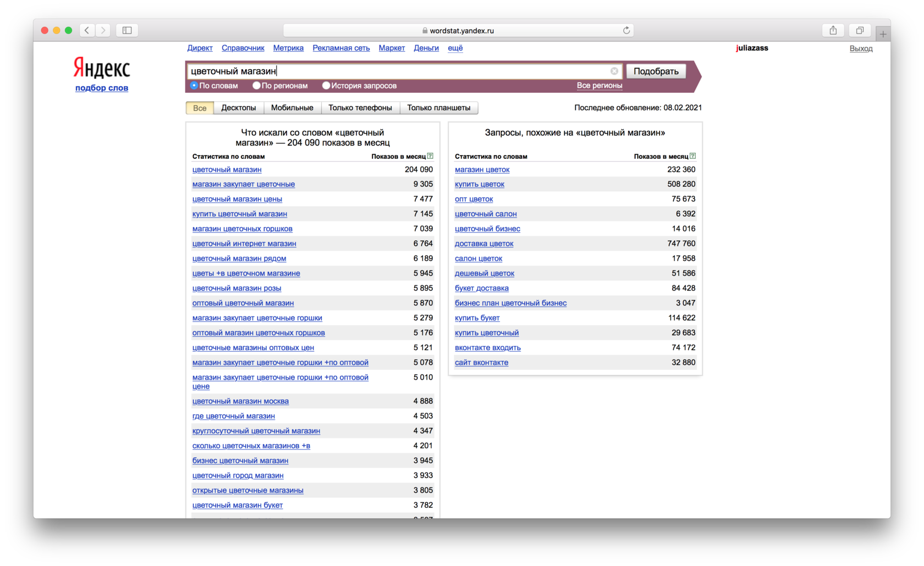Open query магазин цветочных горшков
Screen dimensions: 924x566
click(x=243, y=229)
